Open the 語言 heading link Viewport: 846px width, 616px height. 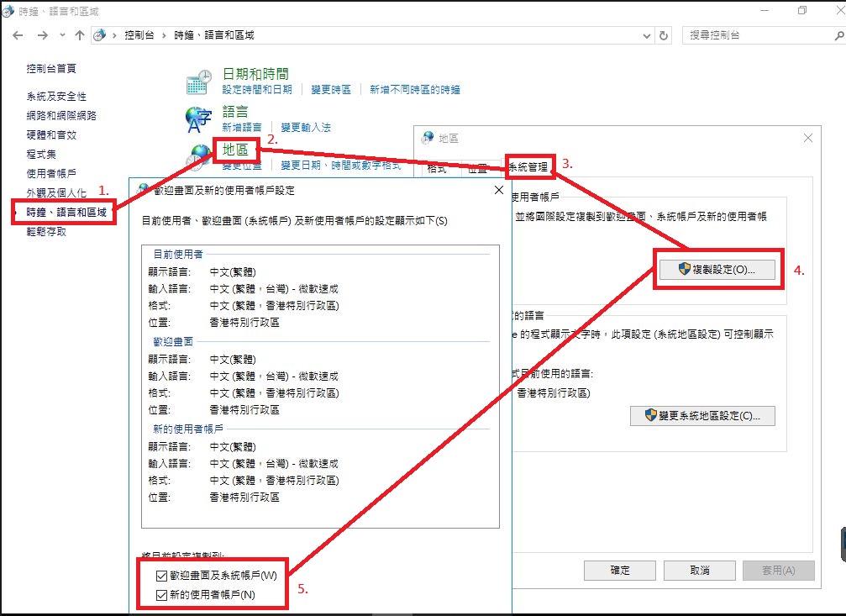coord(235,111)
